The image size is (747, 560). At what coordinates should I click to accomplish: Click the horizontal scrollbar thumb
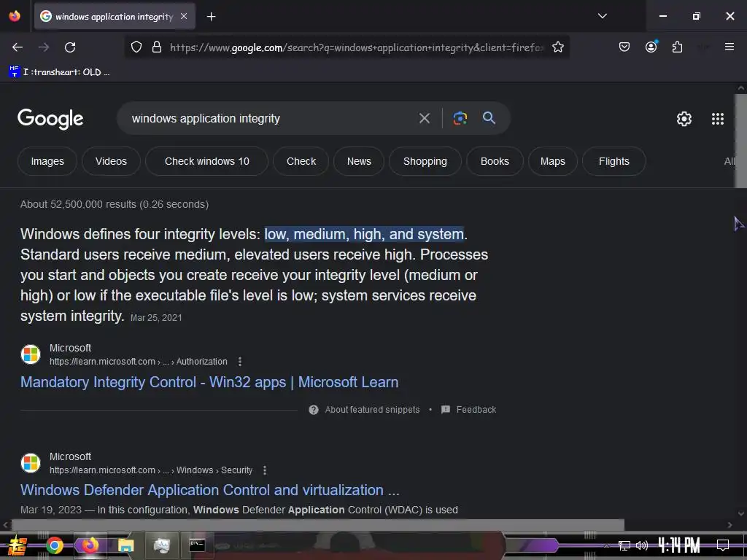pos(318,525)
